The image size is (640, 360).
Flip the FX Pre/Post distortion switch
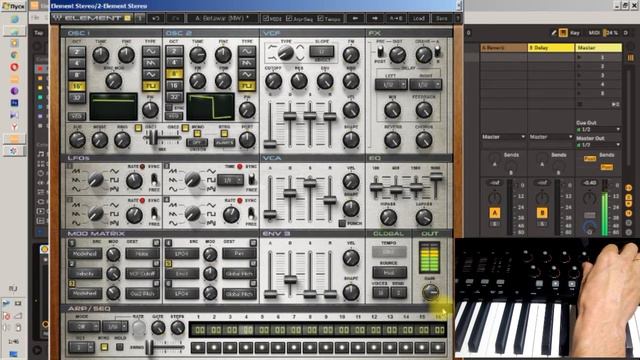[x=380, y=51]
